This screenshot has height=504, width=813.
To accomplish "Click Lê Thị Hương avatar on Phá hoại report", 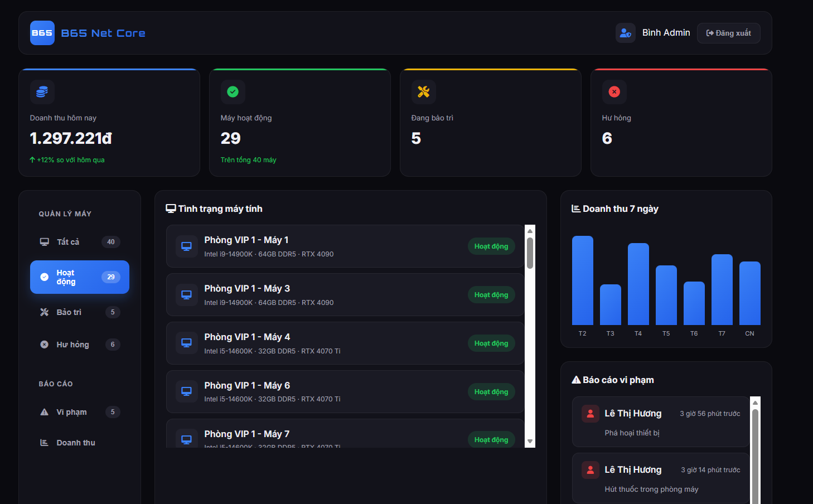I will click(x=590, y=414).
